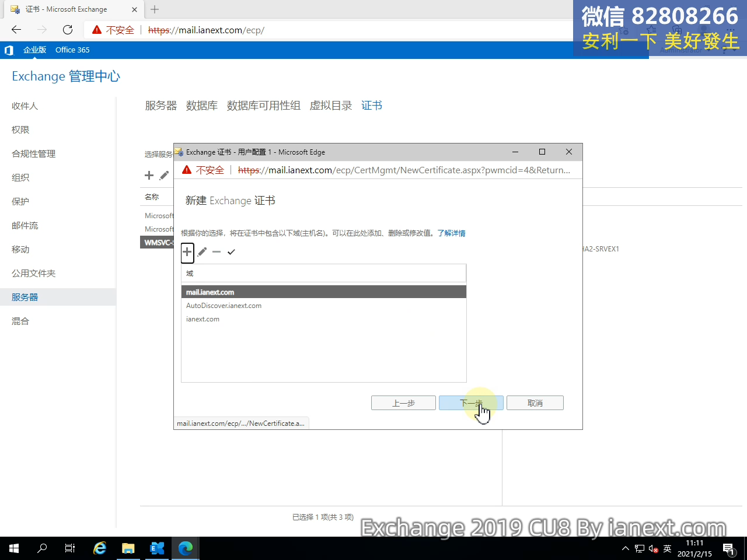Click 取消 (Cancel) button

535,403
